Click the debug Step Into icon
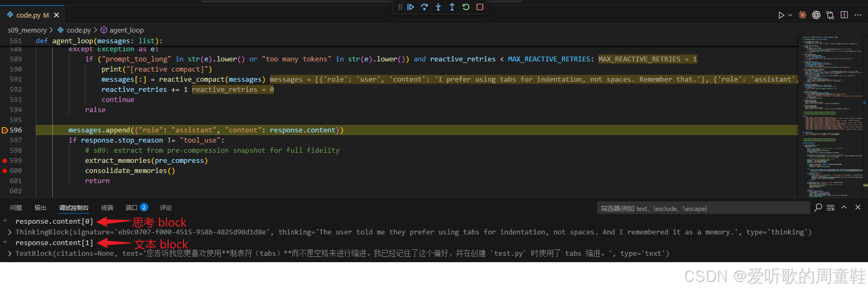The height and width of the screenshot is (291, 868). (x=438, y=7)
